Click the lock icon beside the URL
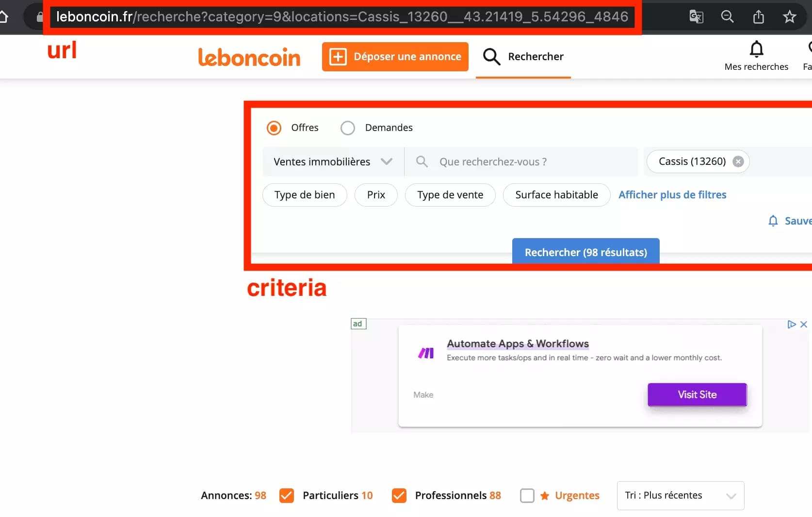 tap(40, 17)
